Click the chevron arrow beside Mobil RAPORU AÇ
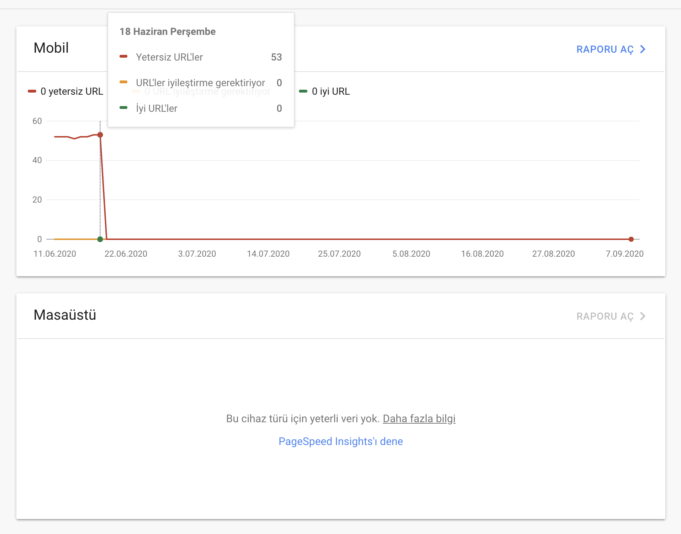Screen dimensions: 681x534 [643, 49]
